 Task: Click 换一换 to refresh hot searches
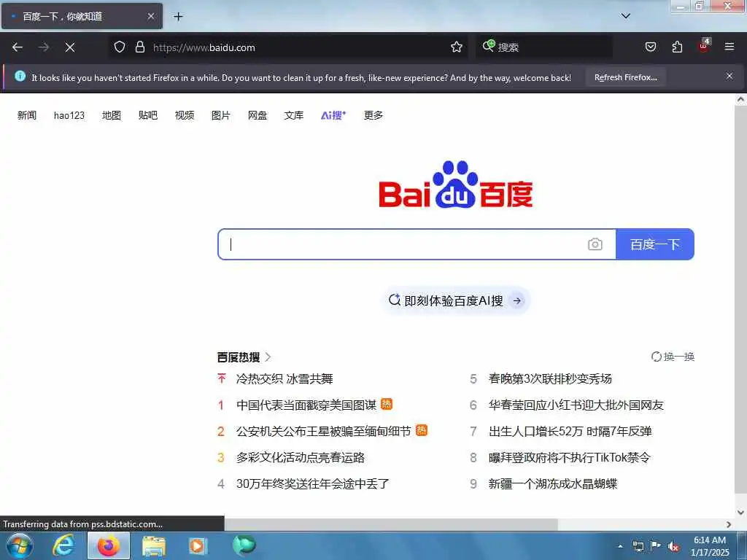click(x=673, y=357)
